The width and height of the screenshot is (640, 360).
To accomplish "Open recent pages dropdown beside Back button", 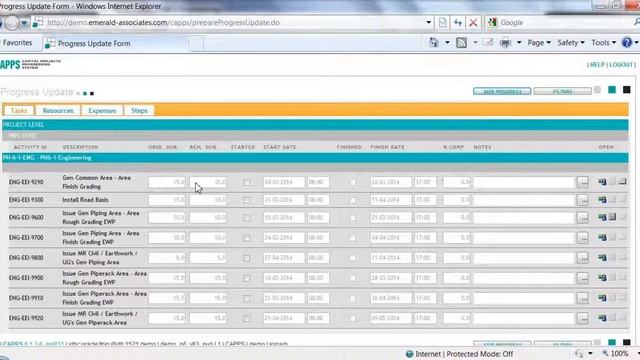I will (x=24, y=23).
